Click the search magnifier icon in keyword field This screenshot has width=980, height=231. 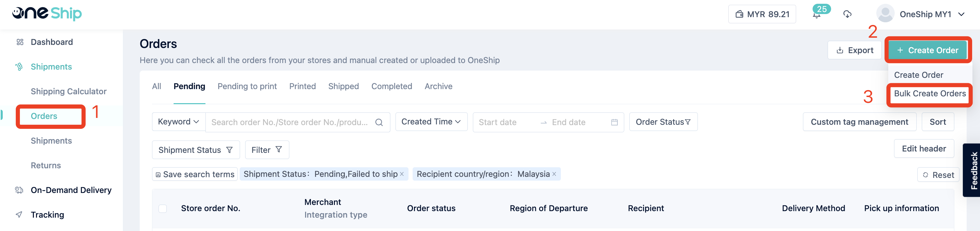click(x=379, y=123)
